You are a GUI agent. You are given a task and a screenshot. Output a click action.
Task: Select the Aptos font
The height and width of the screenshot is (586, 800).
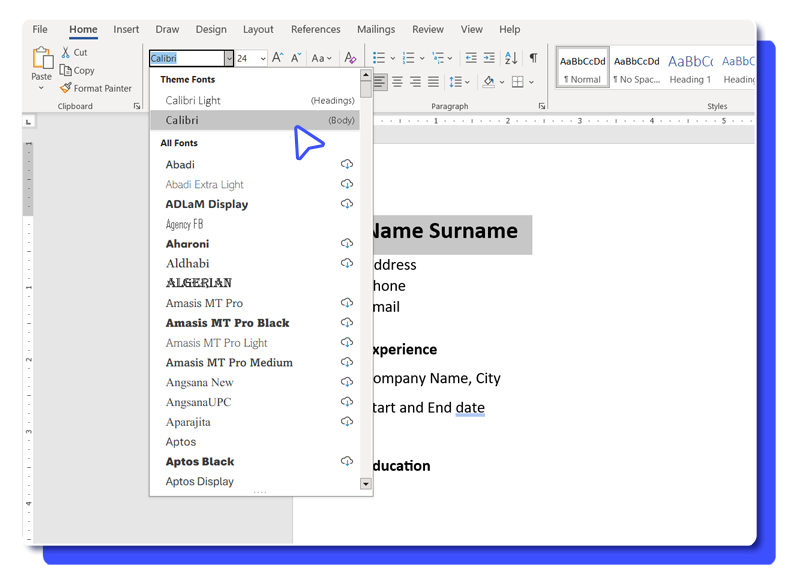coord(256,442)
